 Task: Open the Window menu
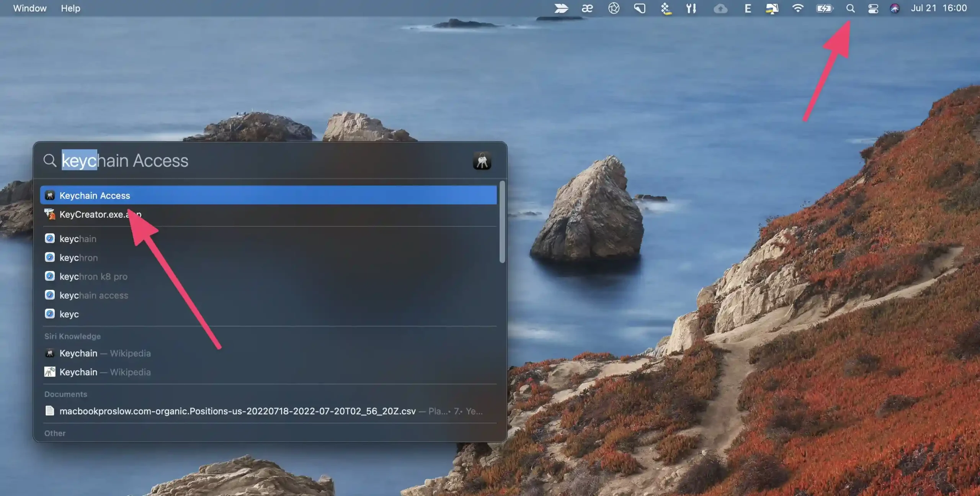(x=30, y=8)
